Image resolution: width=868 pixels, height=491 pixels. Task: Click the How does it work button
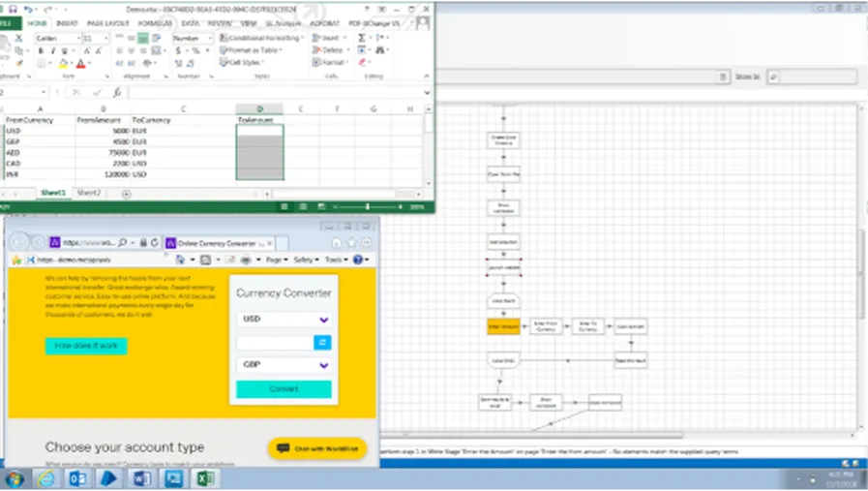[x=86, y=346]
